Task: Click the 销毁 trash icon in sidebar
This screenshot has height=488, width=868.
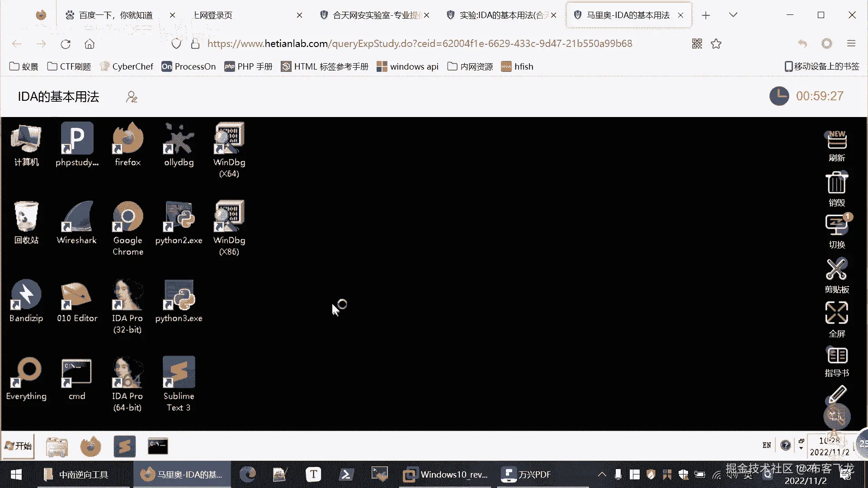Action: (x=836, y=183)
